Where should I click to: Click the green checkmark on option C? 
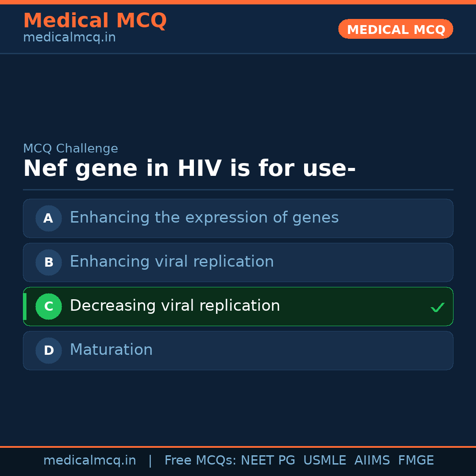coord(437,307)
